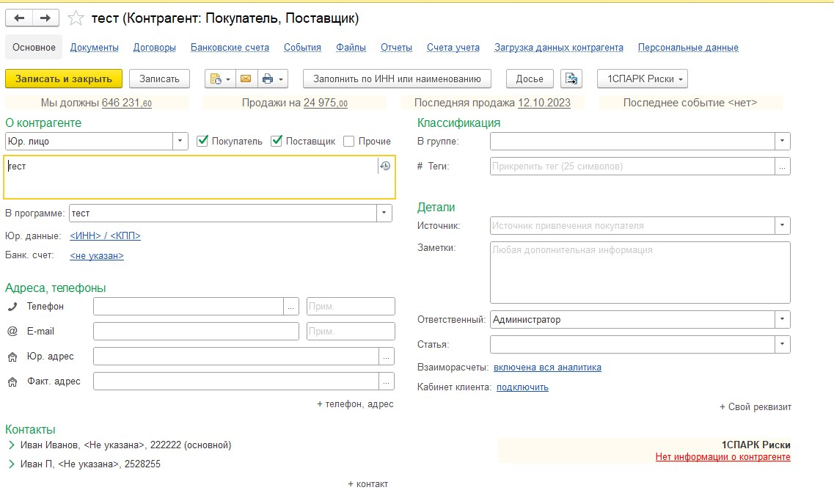Image resolution: width=834 pixels, height=504 pixels.
Task: Open the Файлы tab
Action: [x=351, y=48]
